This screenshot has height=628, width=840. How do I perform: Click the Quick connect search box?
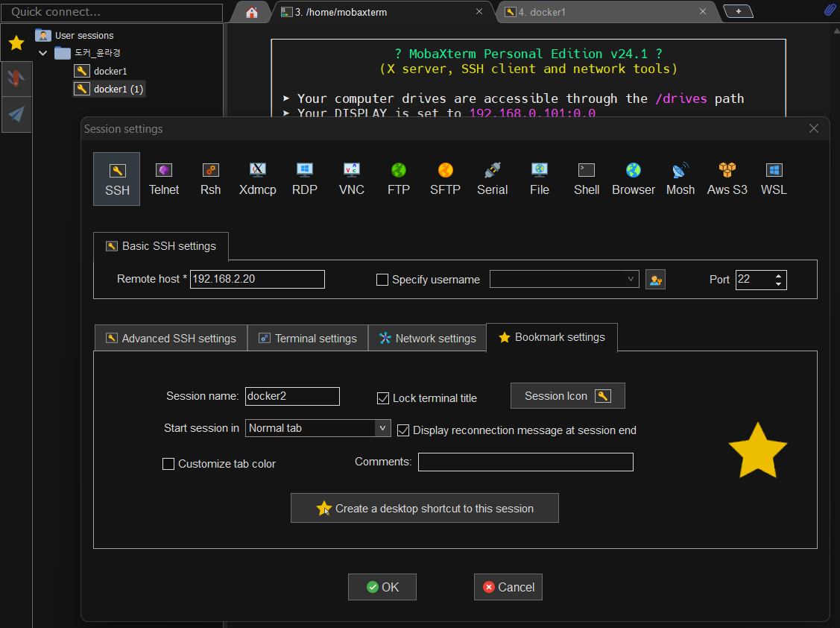click(x=112, y=13)
